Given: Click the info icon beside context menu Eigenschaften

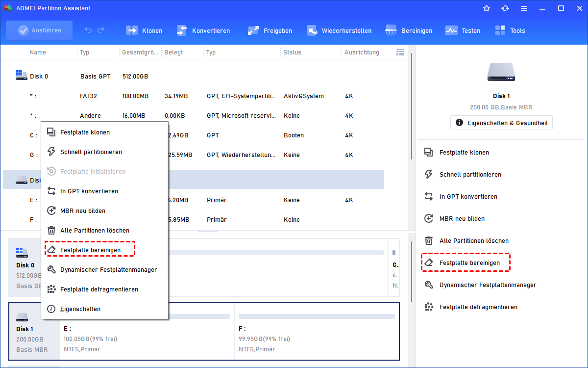Looking at the screenshot, I should click(51, 309).
